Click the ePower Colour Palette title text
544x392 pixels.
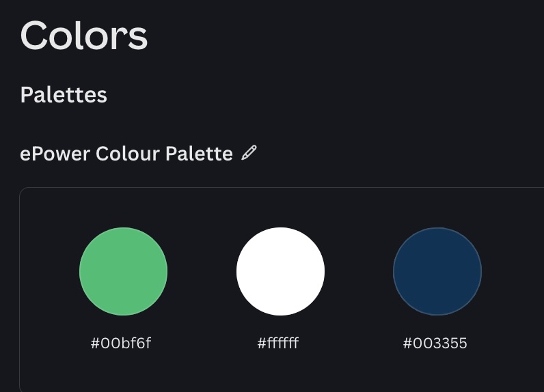pos(126,154)
